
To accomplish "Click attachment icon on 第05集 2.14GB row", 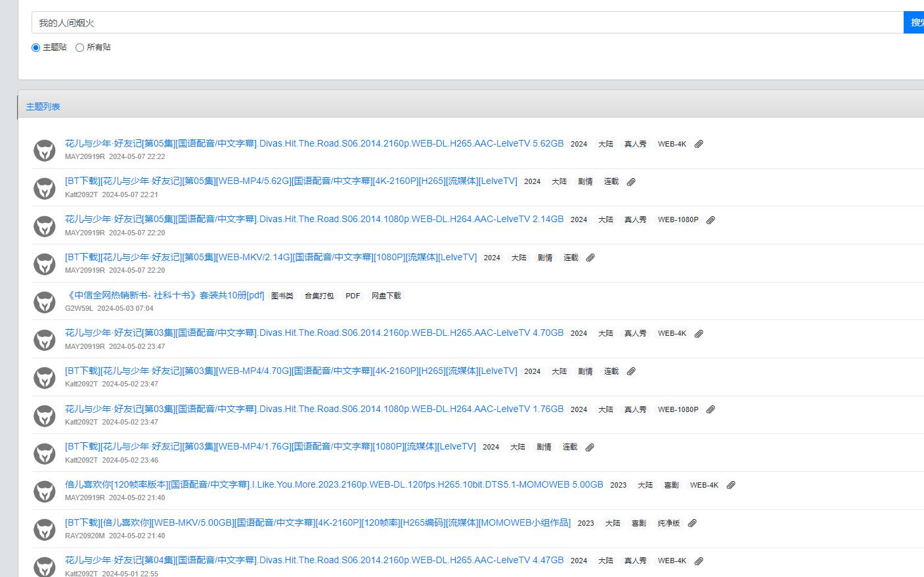I will [711, 220].
